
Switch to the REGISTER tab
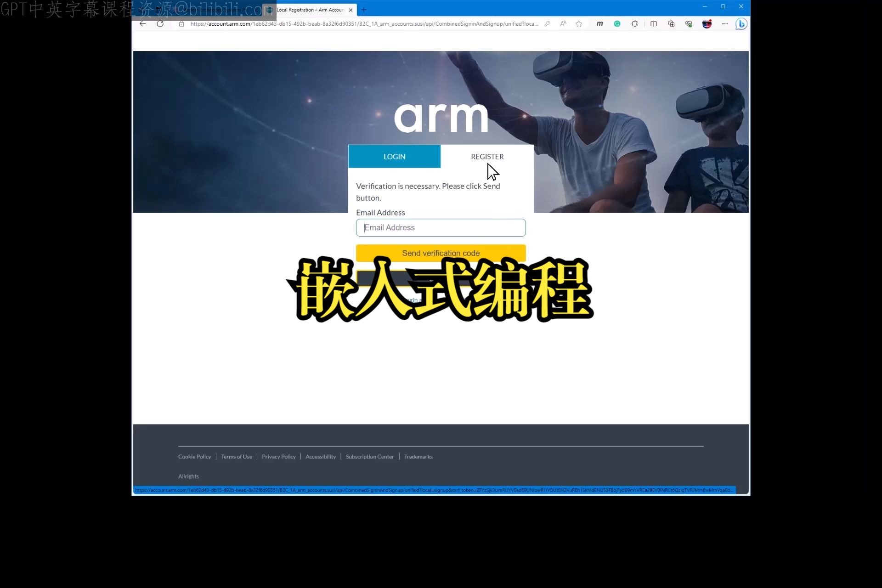pos(487,157)
